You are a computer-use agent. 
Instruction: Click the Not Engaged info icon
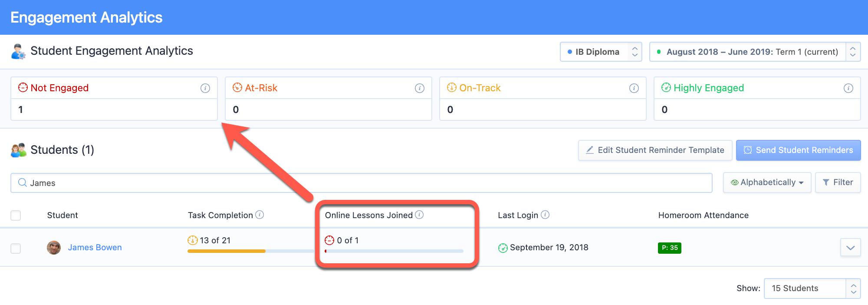(x=205, y=88)
